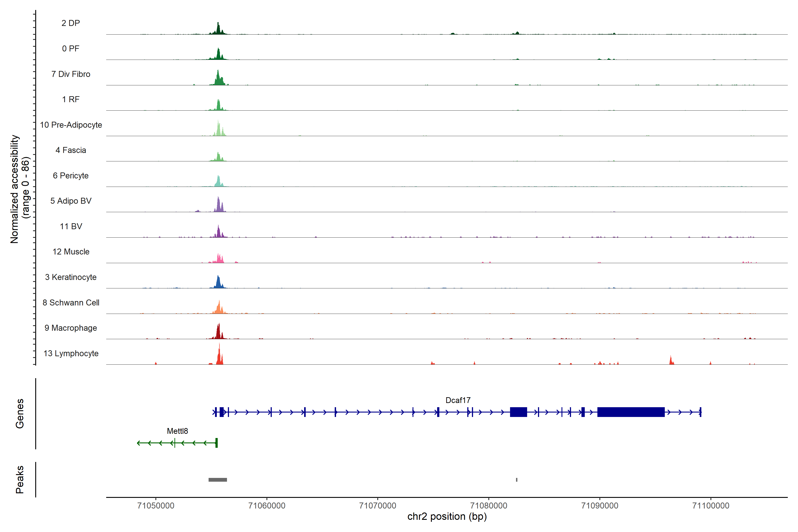Click the 71050000 axis tick label
This screenshot has width=798, height=532.
pos(156,506)
